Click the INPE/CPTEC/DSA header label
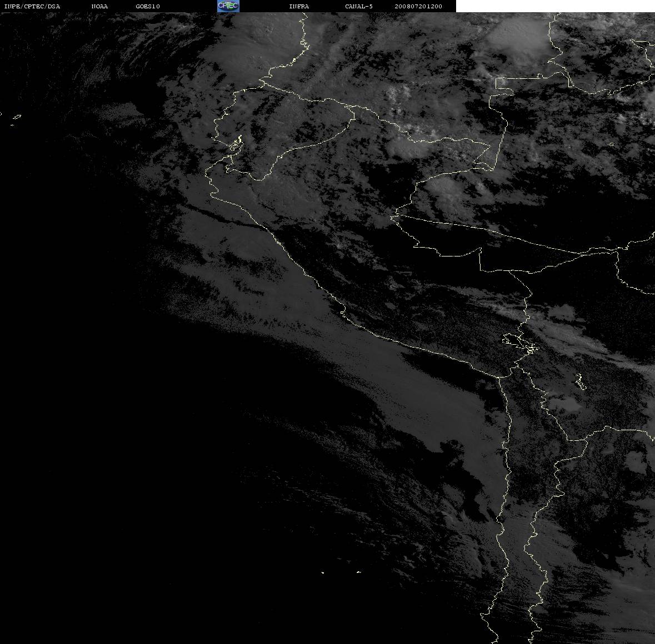 pos(32,6)
